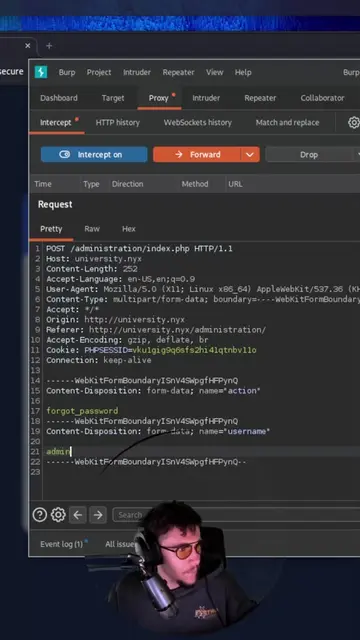Image resolution: width=360 pixels, height=640 pixels.
Task: Switch to the Repeater tool tab
Action: click(260, 98)
